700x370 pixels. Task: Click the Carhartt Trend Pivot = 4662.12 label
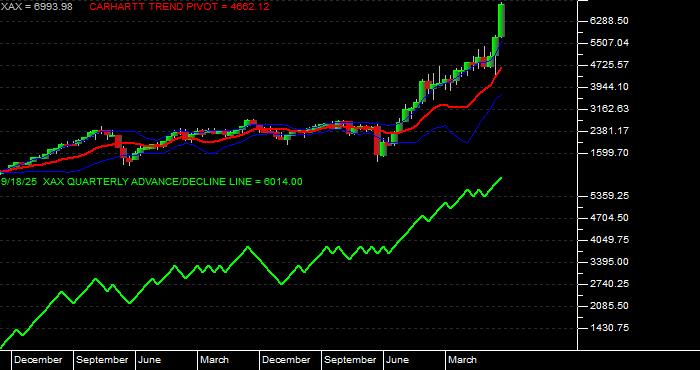179,6
